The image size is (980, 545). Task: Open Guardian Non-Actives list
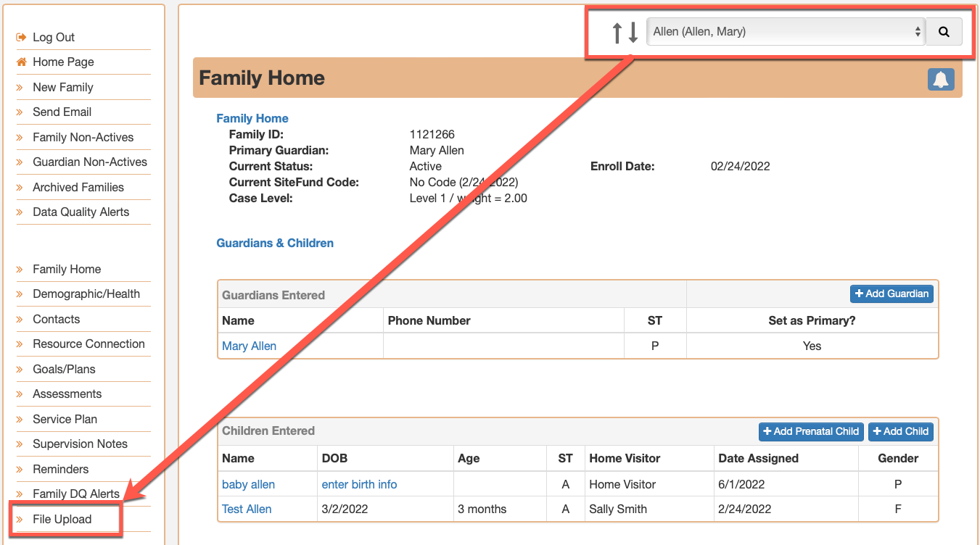tap(90, 162)
